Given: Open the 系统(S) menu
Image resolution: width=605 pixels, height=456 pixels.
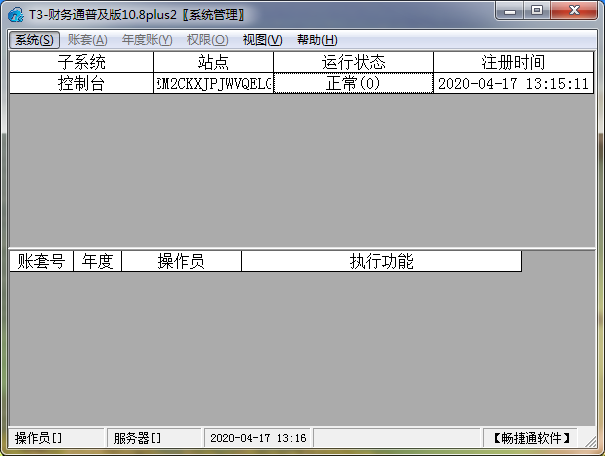Looking at the screenshot, I should tap(34, 40).
